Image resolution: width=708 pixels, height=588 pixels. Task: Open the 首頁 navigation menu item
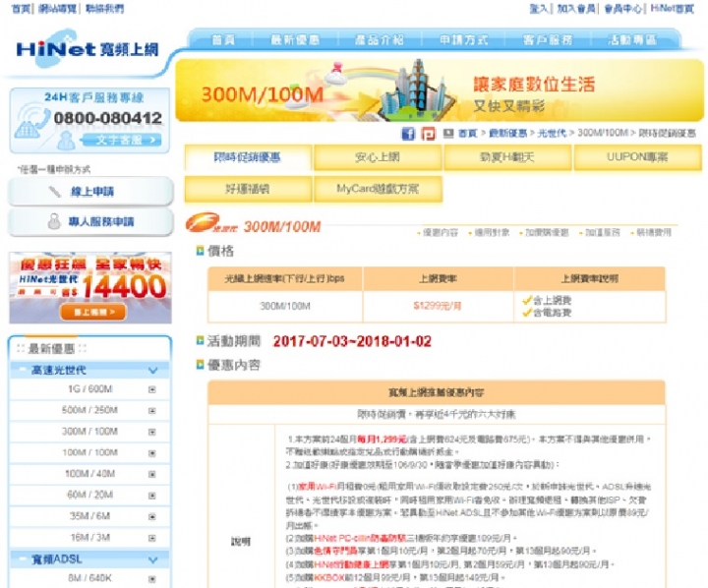pos(223,39)
